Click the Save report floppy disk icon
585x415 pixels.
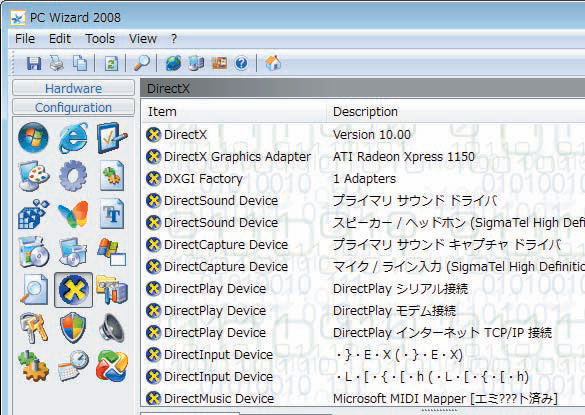click(34, 63)
